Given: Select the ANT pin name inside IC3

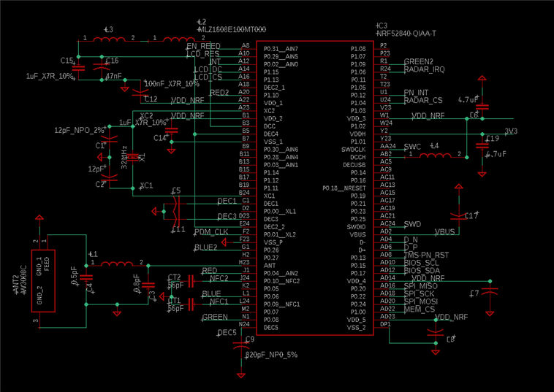Looking at the screenshot, I should [x=270, y=266].
